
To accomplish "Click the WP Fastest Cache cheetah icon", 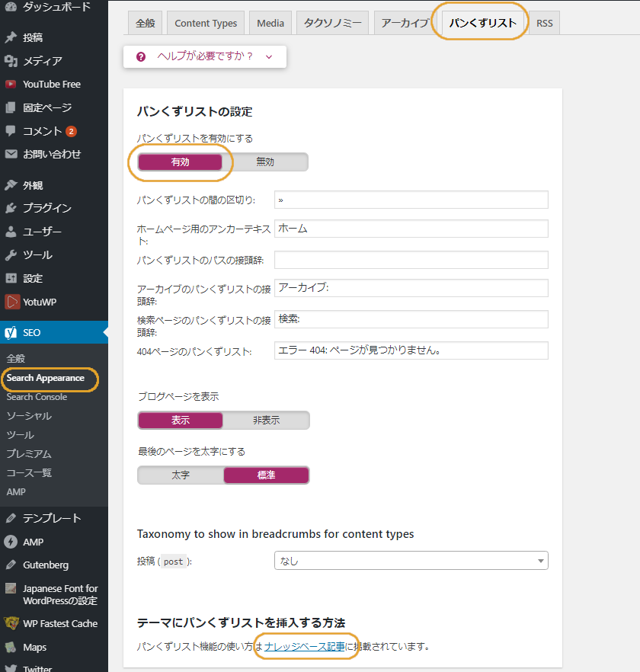I will 11,624.
